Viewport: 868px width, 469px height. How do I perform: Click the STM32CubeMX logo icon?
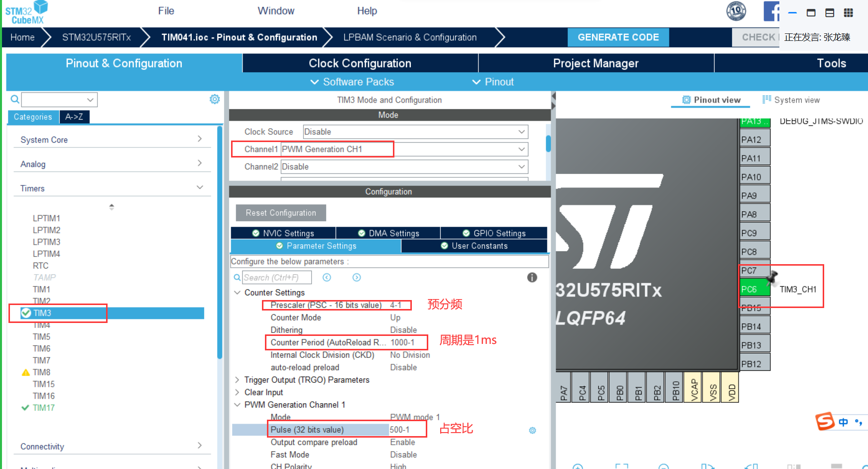click(26, 13)
